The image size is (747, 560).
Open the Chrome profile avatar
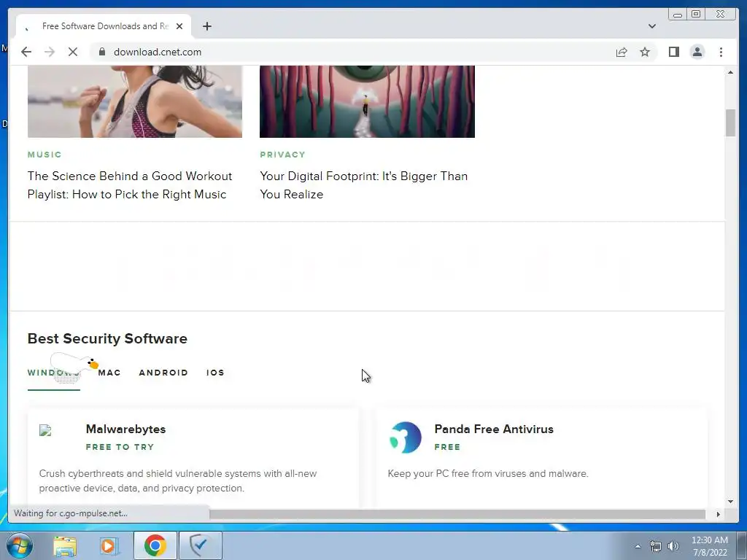[x=697, y=52]
